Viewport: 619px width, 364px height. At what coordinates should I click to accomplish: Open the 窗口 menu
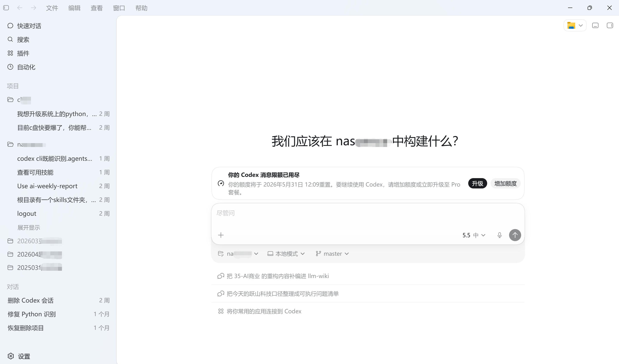click(119, 8)
